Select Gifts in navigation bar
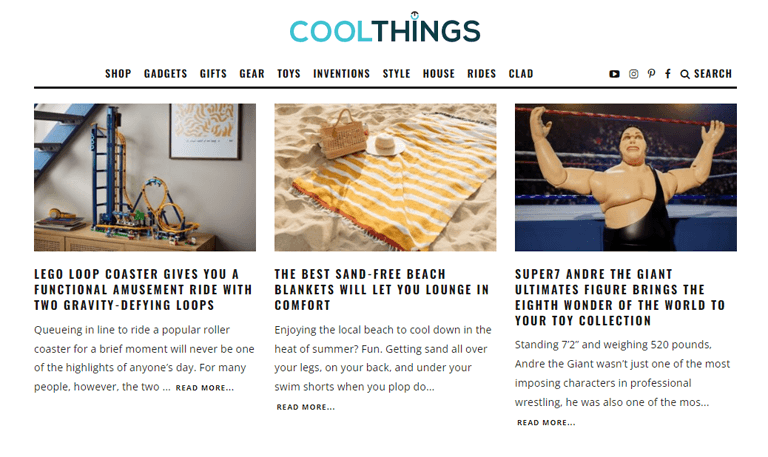The width and height of the screenshot is (768, 457). tap(213, 73)
